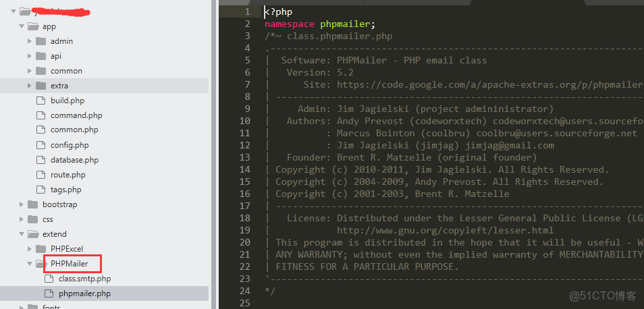
Task: Click the css folder icon
Action: point(32,219)
